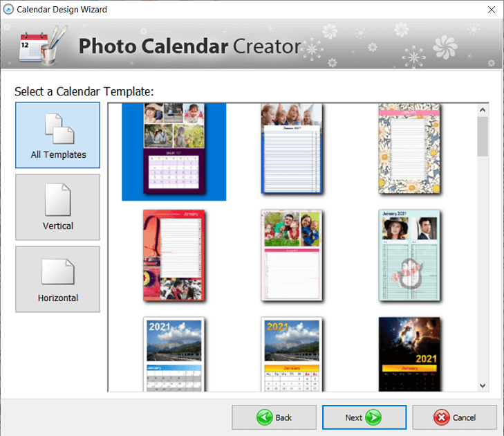Click the red Cancel X icon

click(442, 417)
